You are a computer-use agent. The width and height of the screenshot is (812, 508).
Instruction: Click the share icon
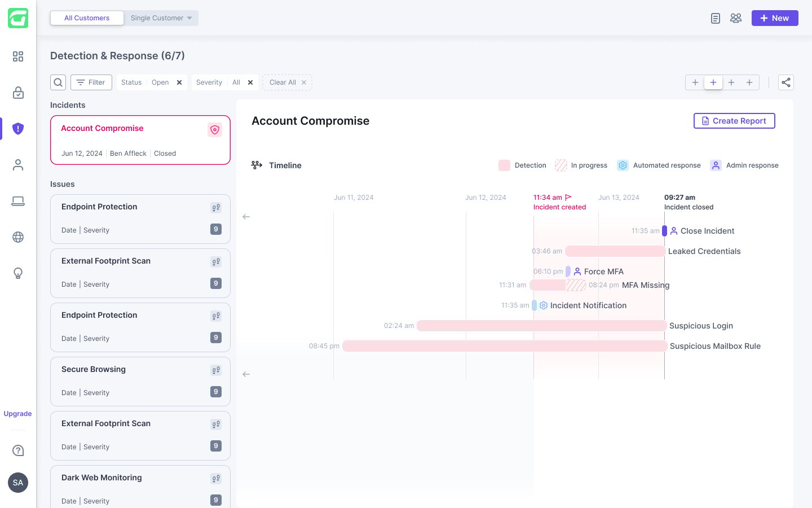[786, 82]
